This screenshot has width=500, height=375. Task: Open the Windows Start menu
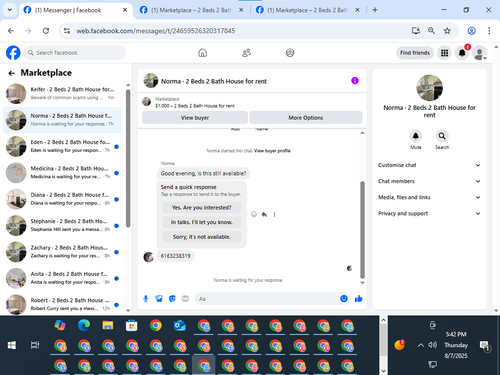12,345
